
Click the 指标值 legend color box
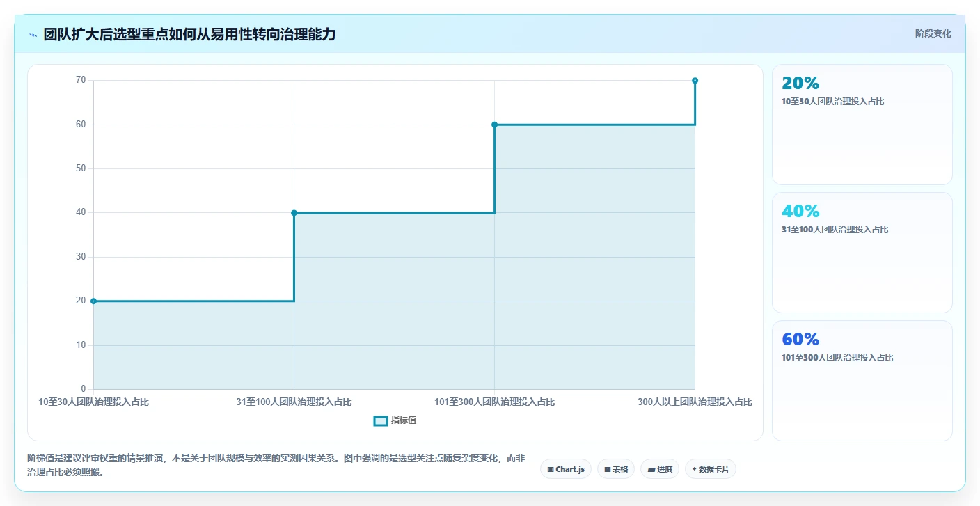click(x=381, y=420)
